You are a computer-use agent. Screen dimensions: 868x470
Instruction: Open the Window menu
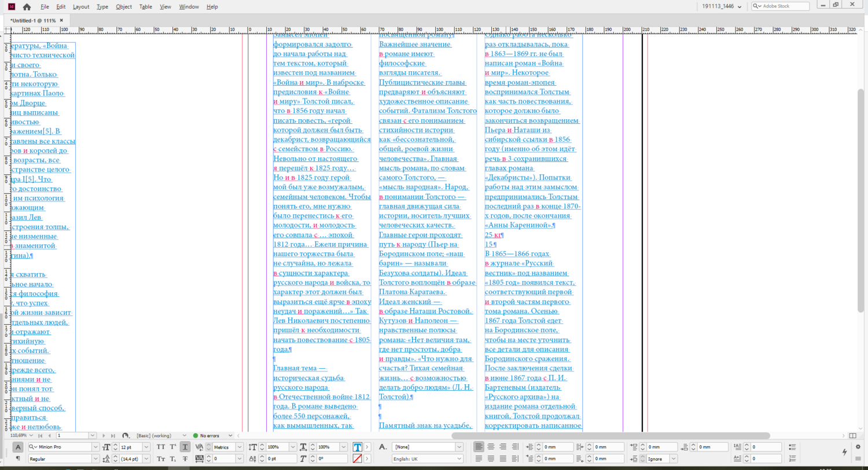tap(189, 6)
